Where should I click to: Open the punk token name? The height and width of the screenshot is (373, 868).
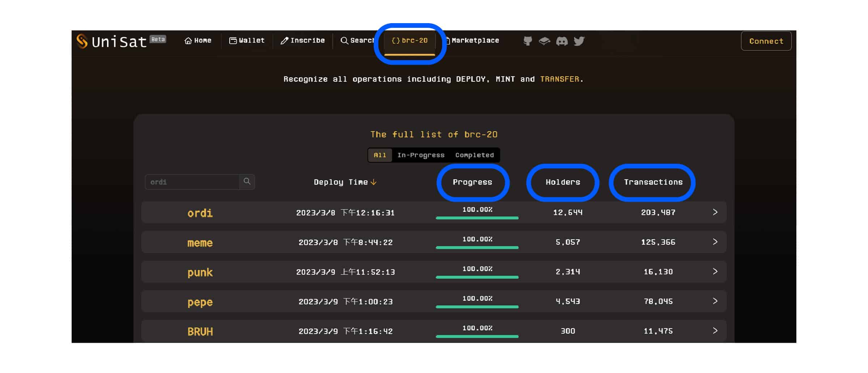pos(200,272)
